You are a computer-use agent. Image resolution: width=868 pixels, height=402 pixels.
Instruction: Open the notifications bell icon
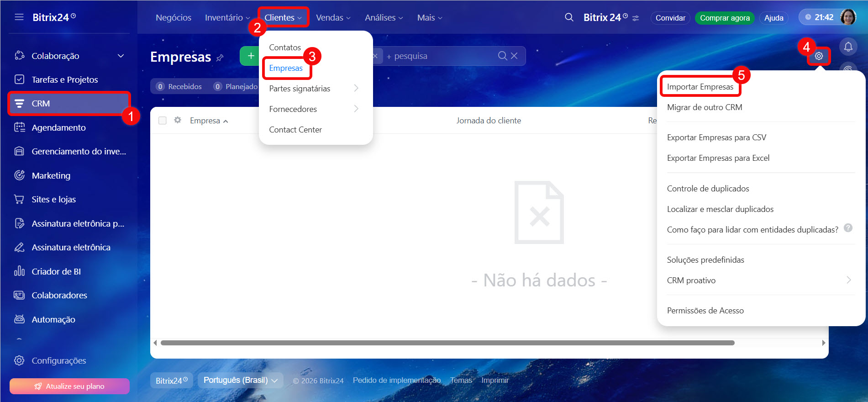848,47
